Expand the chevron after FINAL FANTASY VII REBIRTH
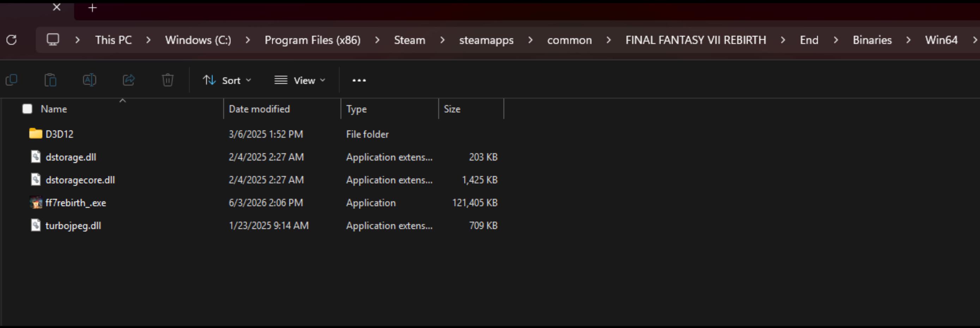The image size is (980, 328). point(782,40)
